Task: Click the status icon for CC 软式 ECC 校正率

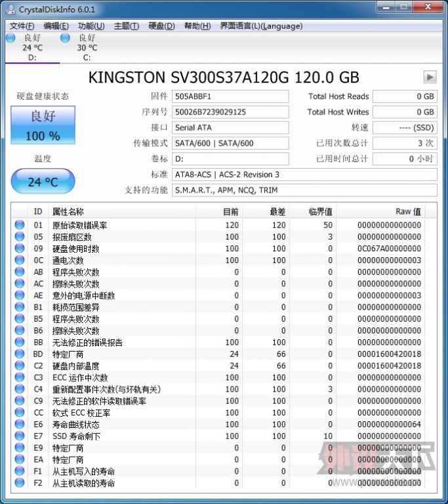Action: (x=20, y=412)
